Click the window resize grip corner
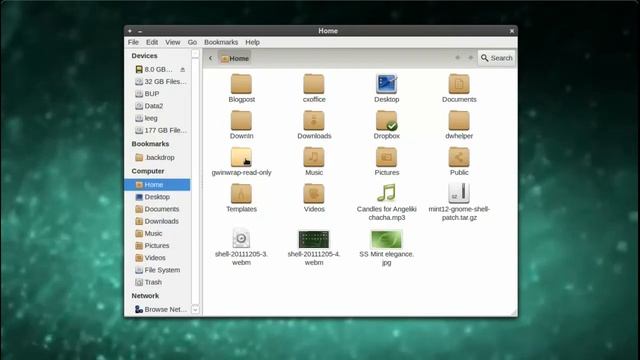 click(x=513, y=313)
